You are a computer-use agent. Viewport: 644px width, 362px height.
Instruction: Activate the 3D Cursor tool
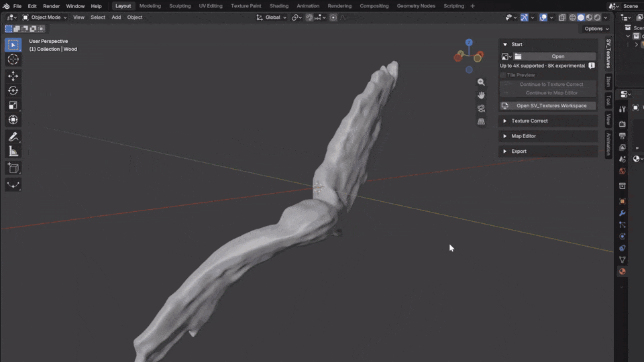coord(13,60)
